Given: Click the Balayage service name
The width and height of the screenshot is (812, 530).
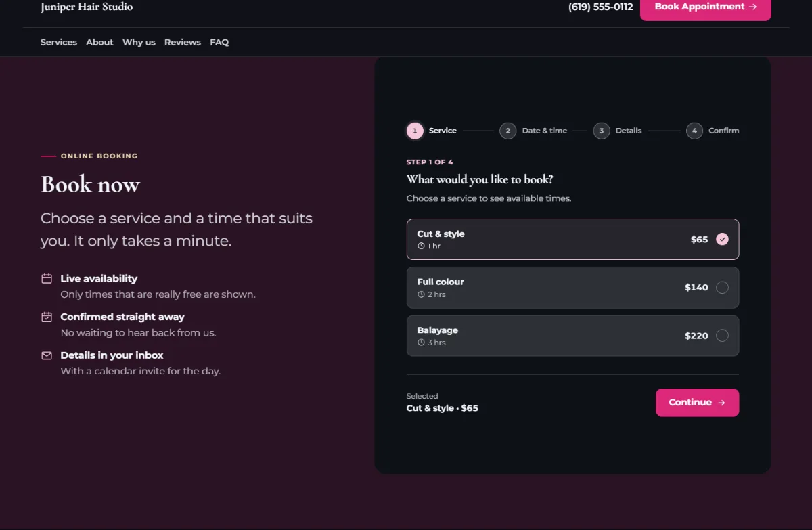Looking at the screenshot, I should coord(438,330).
